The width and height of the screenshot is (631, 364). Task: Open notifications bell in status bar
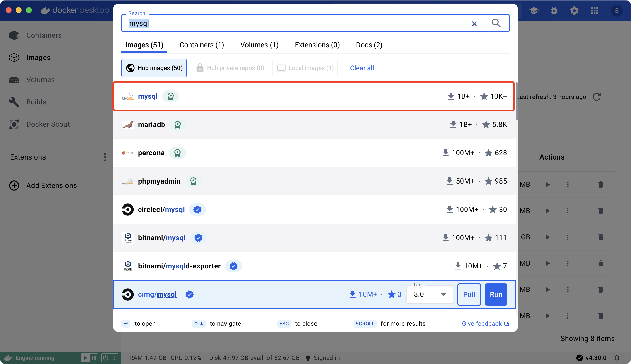(617, 358)
